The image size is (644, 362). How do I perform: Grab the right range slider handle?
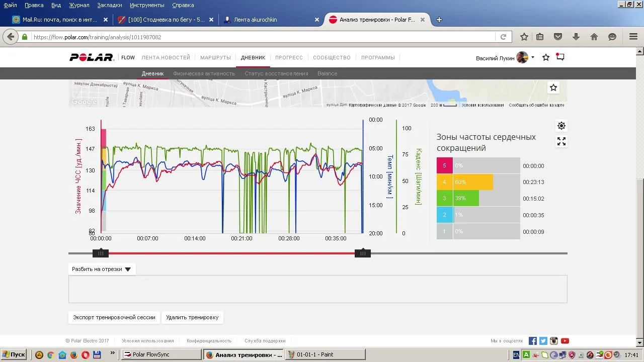363,253
